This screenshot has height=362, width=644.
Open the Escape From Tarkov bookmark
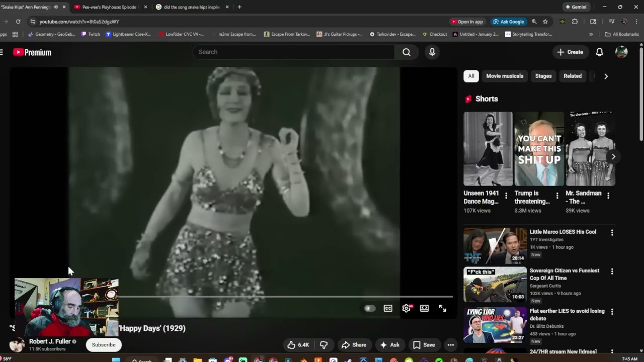click(x=287, y=34)
